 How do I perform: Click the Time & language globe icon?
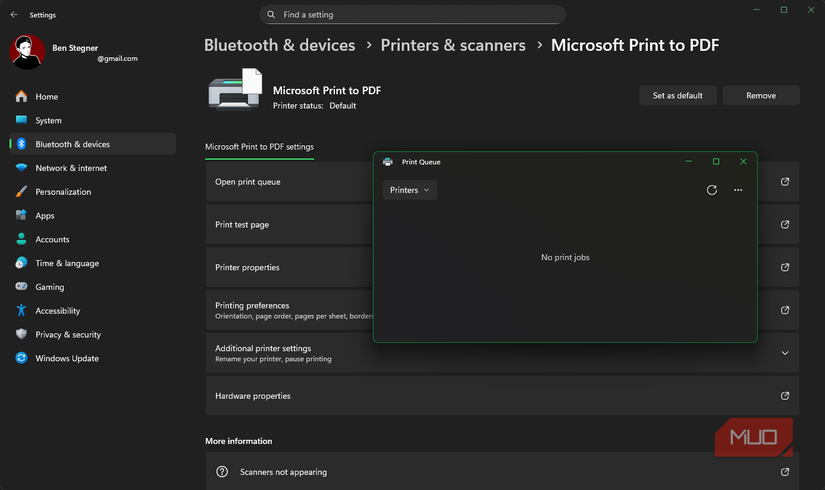click(x=21, y=263)
